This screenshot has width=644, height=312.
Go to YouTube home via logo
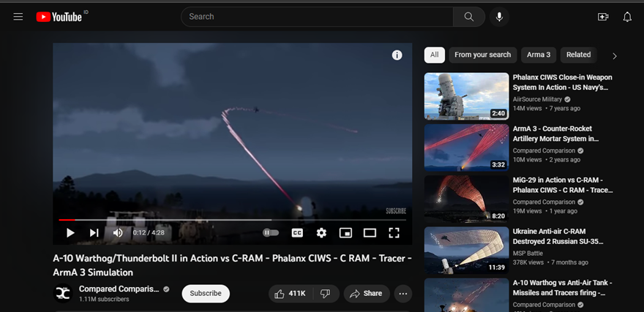[x=59, y=17]
